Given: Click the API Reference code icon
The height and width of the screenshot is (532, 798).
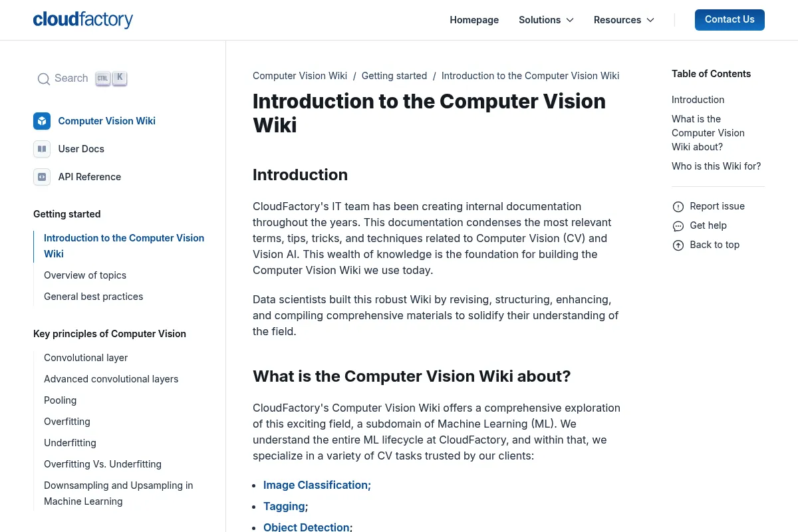Looking at the screenshot, I should click(x=42, y=177).
